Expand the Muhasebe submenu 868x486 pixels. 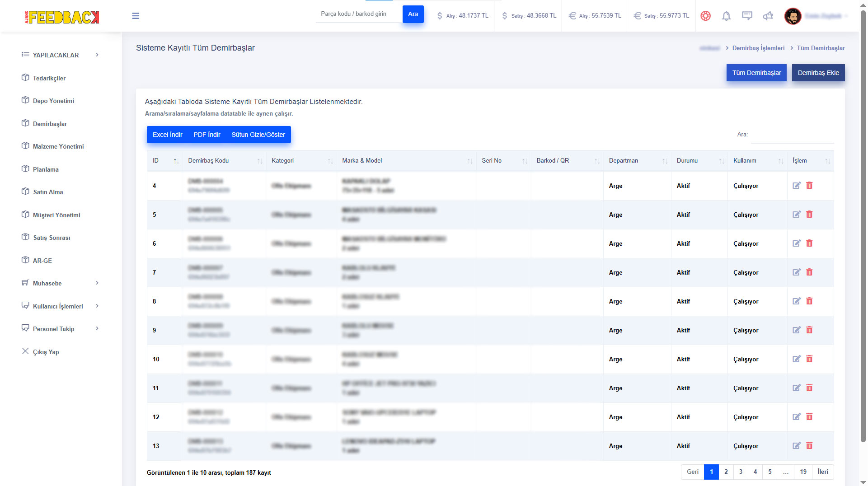[x=61, y=283]
